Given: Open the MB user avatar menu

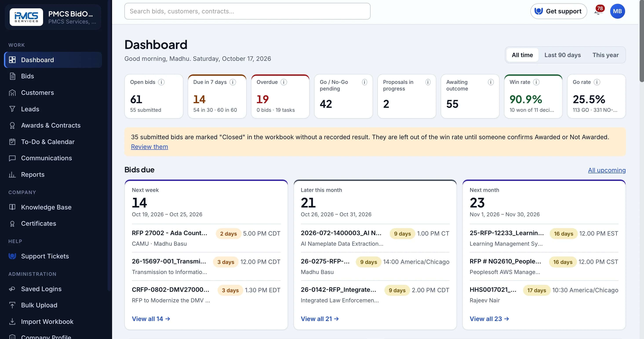Looking at the screenshot, I should (617, 11).
